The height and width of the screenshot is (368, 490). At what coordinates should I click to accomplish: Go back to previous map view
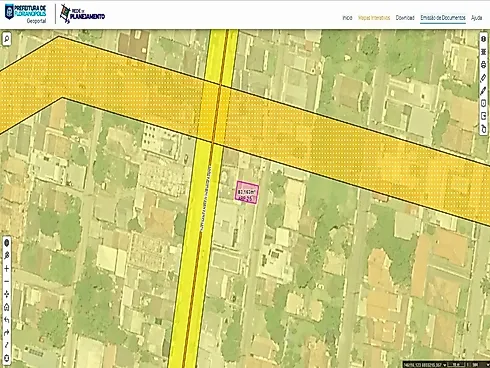point(7,320)
